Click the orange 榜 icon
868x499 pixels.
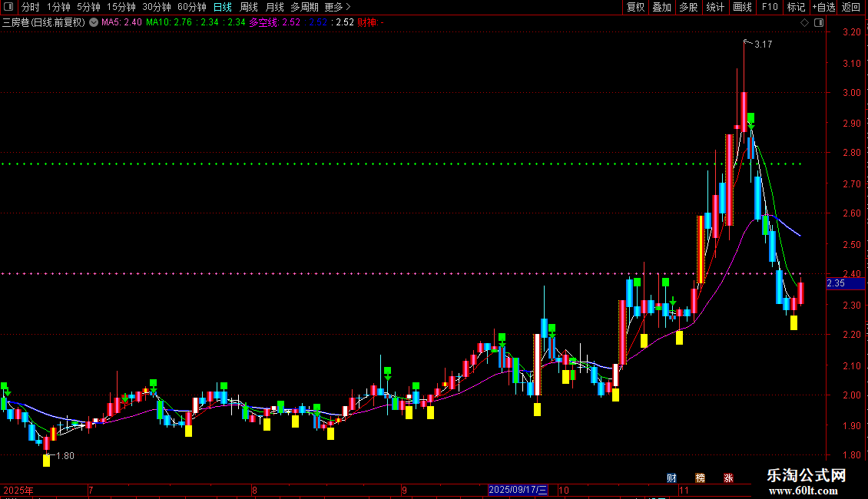tap(701, 478)
